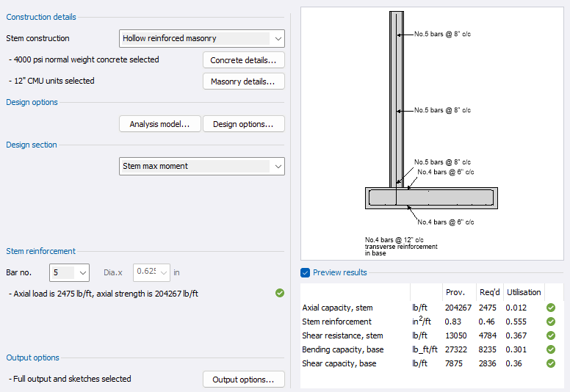The width and height of the screenshot is (570, 392).
Task: Click the Analysis model... button
Action: [159, 124]
